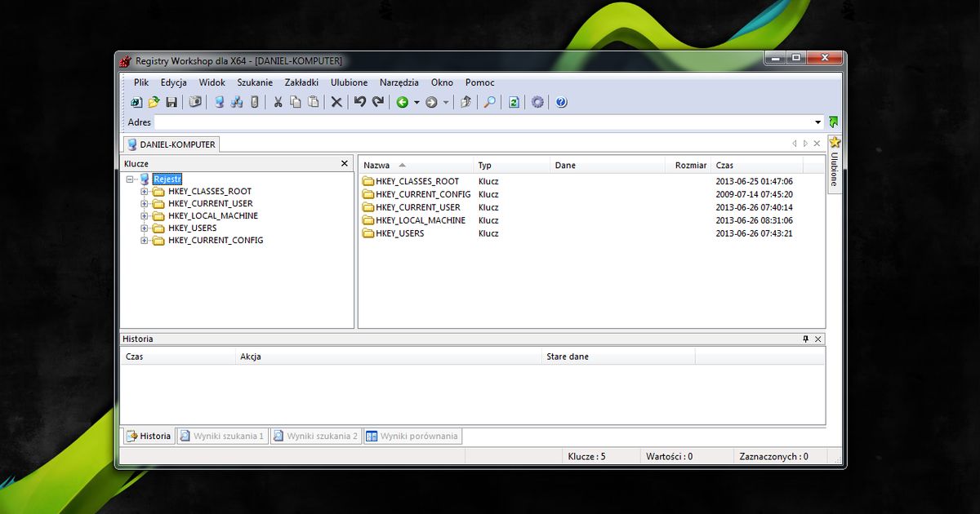Open the Search tool via the magnifier icon

click(489, 102)
